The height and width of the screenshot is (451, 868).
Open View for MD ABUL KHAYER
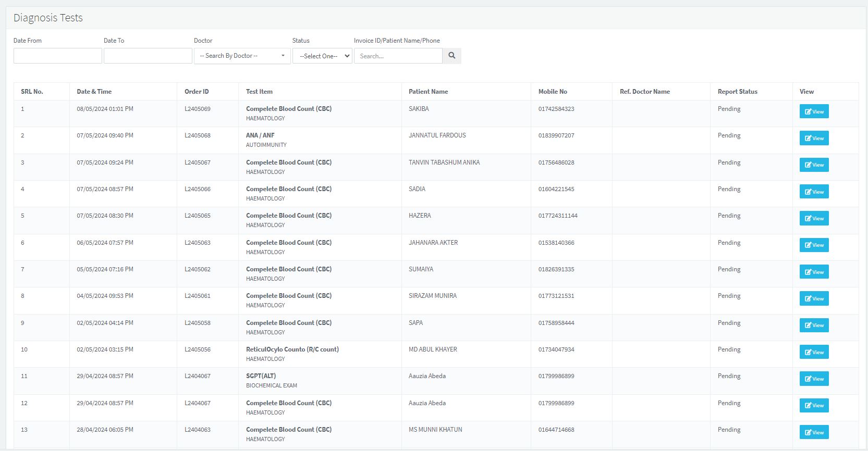pos(814,352)
